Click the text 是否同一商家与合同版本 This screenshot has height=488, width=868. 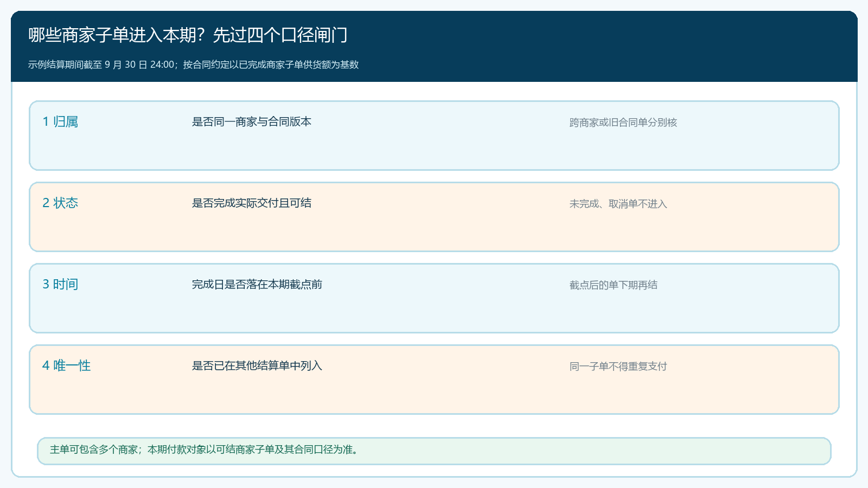[x=252, y=121]
